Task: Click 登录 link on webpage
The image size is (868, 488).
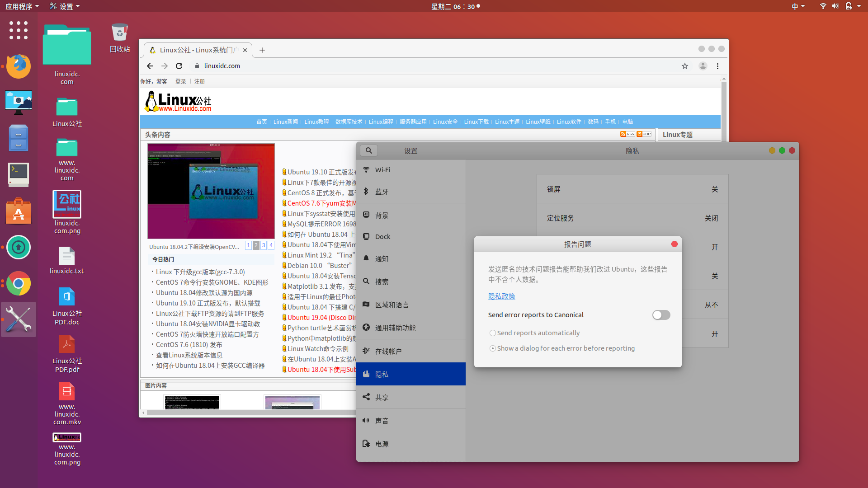Action: point(180,81)
